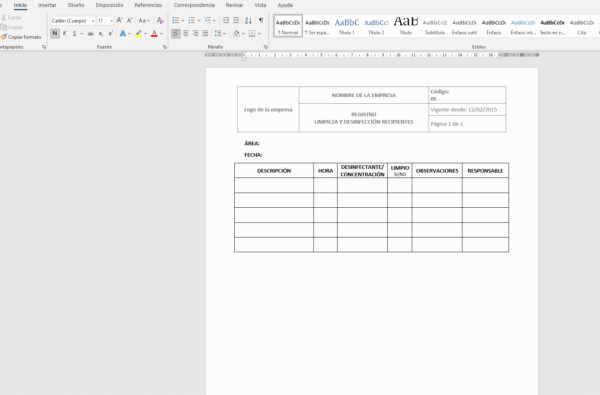This screenshot has height=395, width=600.
Task: Open shading color dropdown arrow
Action: (x=243, y=34)
